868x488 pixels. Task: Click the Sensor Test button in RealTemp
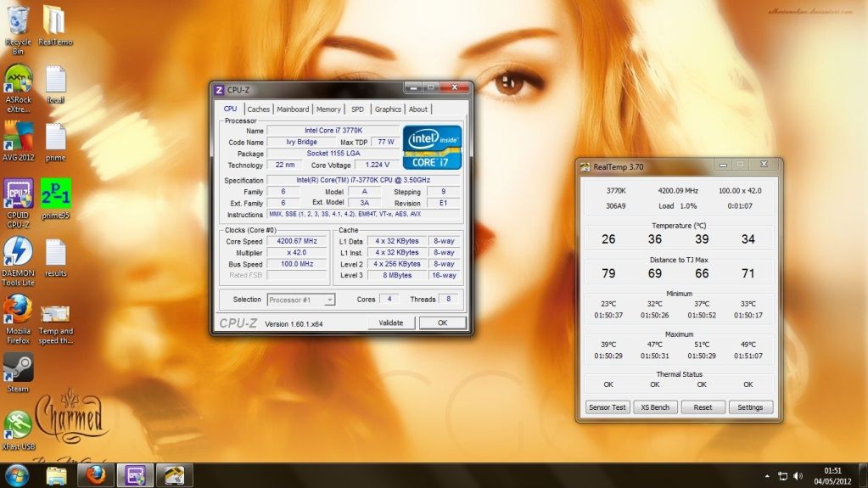click(x=608, y=407)
